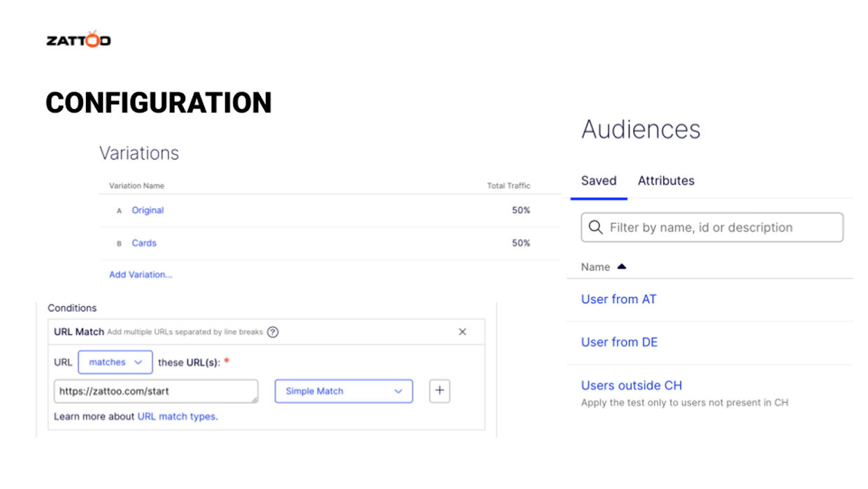The image size is (868, 489).
Task: Sort audiences by Name arrow
Action: click(622, 267)
